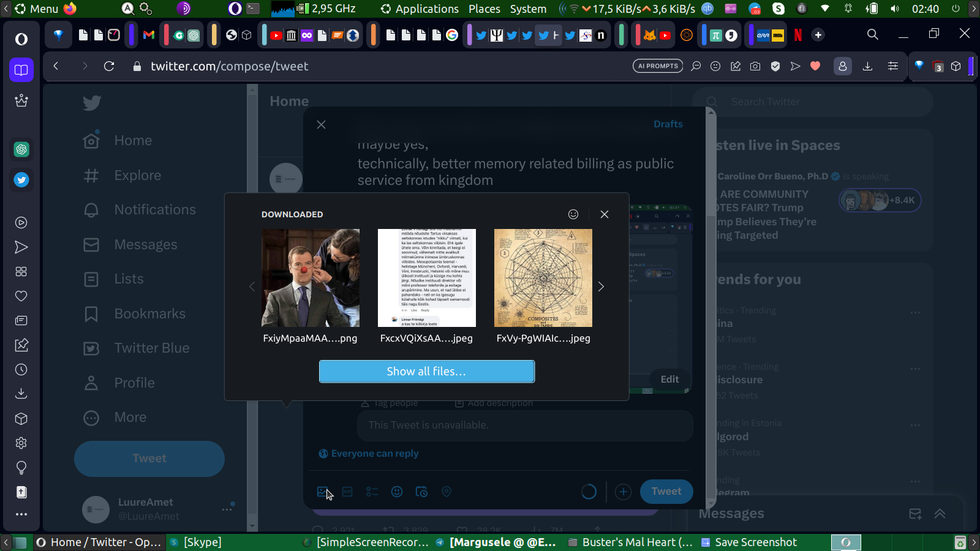Expand the Opera sidebar three-dots menu
Viewport: 980px width, 551px height.
coord(21,514)
